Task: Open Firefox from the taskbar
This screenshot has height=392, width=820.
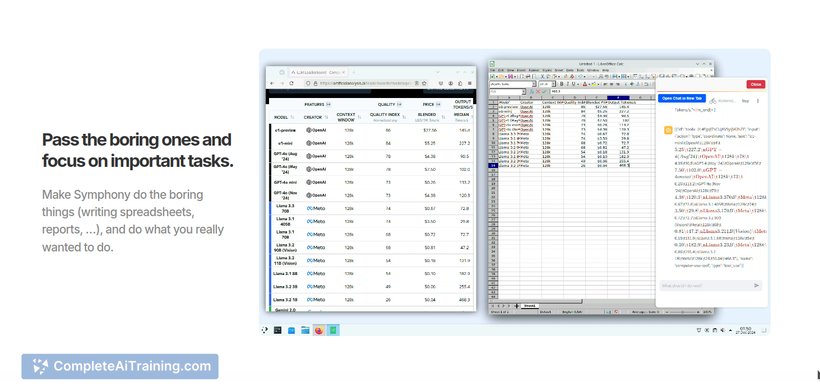Action: pos(319,330)
